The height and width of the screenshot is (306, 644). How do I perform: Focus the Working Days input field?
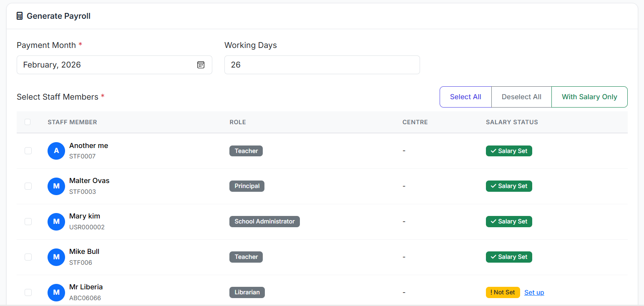pos(322,65)
